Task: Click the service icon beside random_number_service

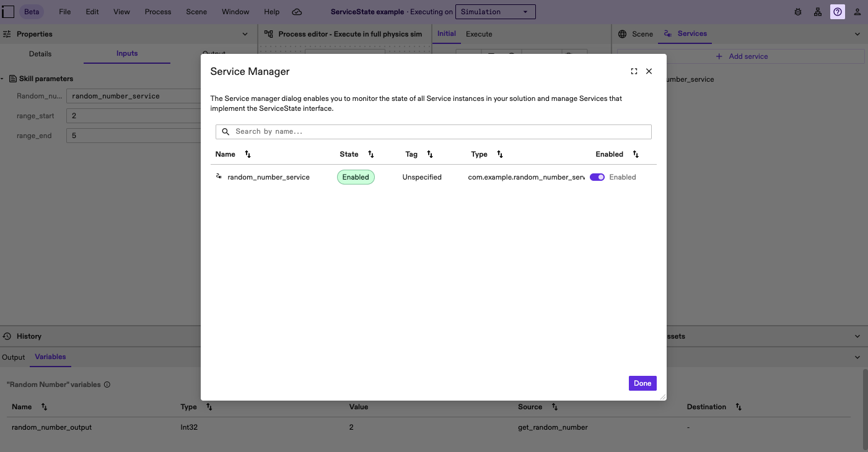Action: click(219, 176)
